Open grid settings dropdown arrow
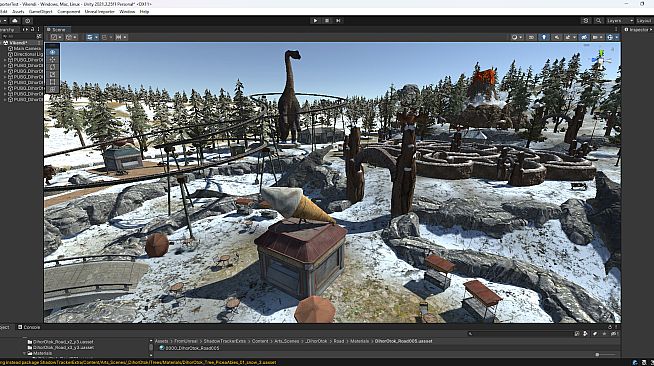 pyautogui.click(x=97, y=37)
